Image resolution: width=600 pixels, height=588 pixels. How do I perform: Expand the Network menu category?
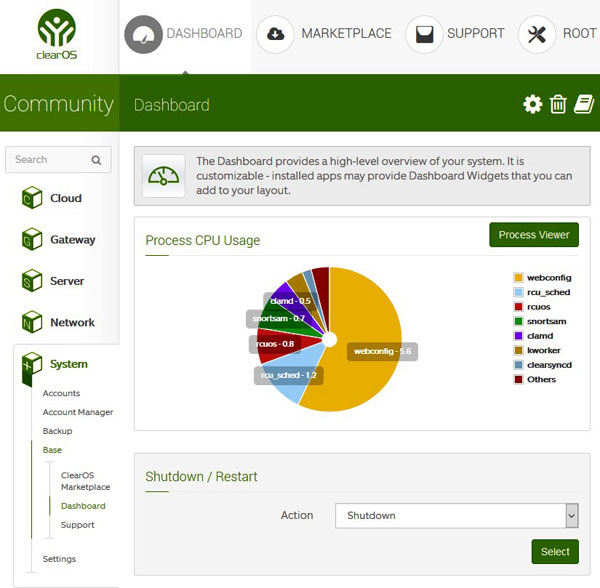coord(72,323)
